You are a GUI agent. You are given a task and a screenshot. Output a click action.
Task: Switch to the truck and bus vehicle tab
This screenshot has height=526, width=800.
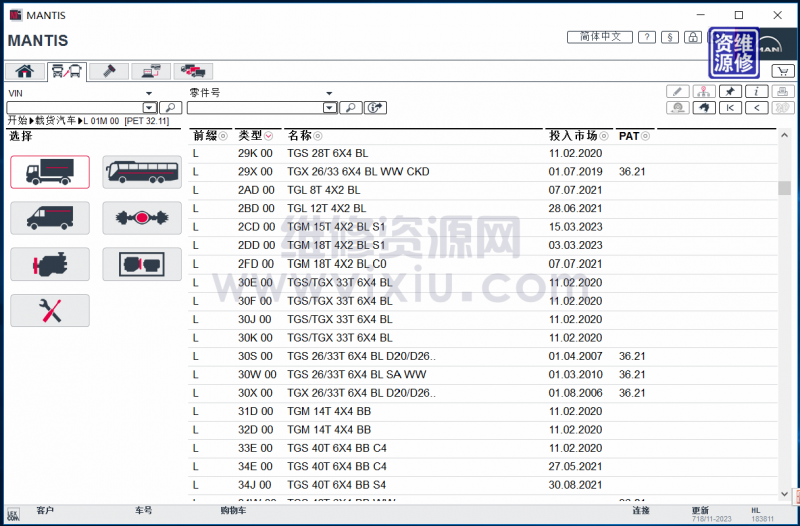coord(67,71)
